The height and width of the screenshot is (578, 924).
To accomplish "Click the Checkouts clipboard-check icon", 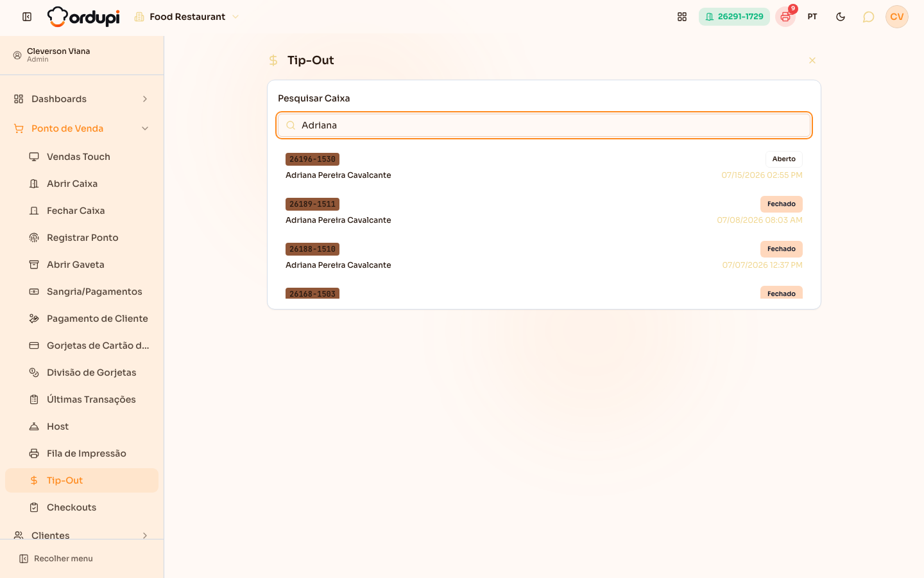I will 34,507.
